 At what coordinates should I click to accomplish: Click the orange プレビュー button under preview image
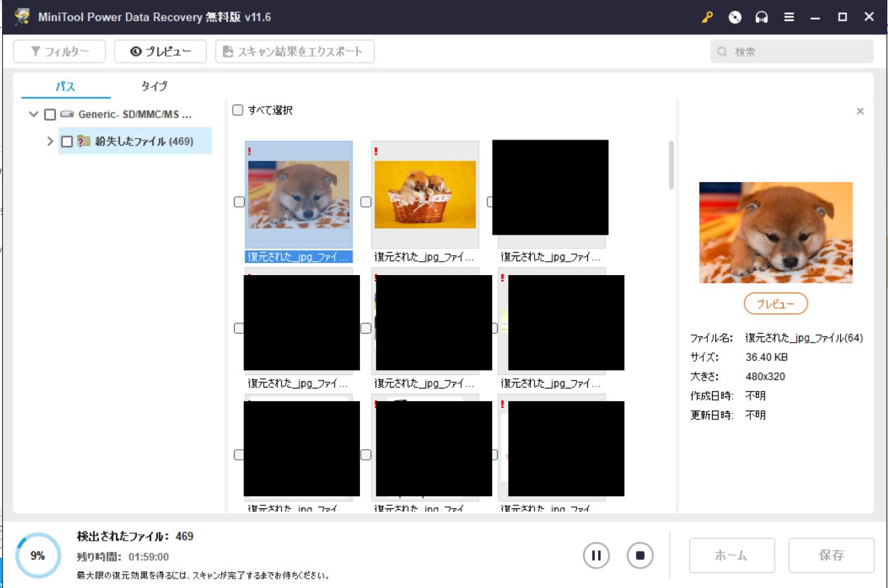[775, 304]
